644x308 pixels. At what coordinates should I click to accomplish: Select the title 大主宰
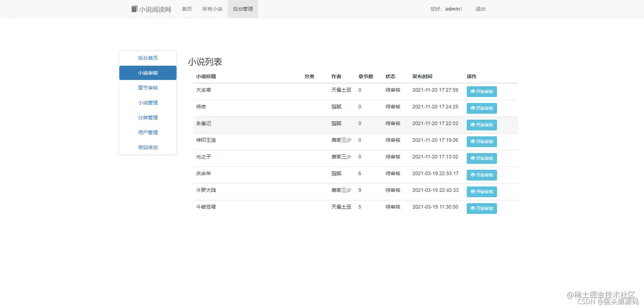point(204,90)
